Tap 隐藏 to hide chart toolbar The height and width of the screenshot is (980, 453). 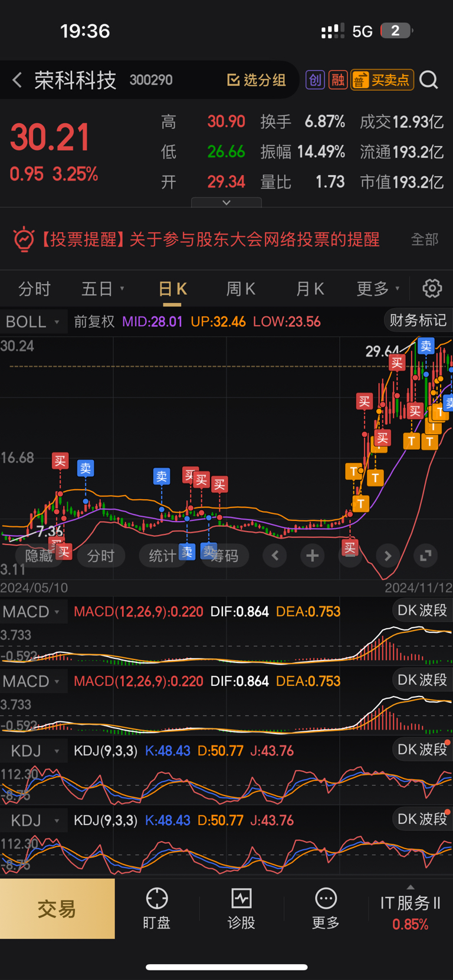[x=39, y=556]
